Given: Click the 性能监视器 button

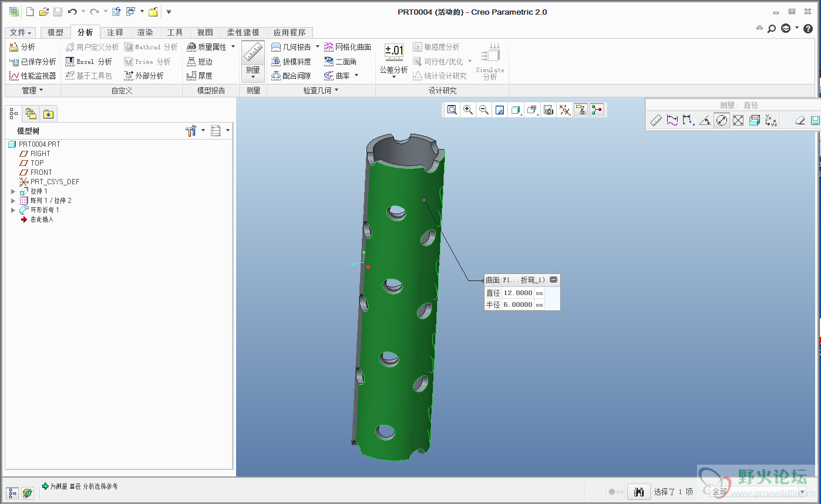Looking at the screenshot, I should (x=33, y=76).
